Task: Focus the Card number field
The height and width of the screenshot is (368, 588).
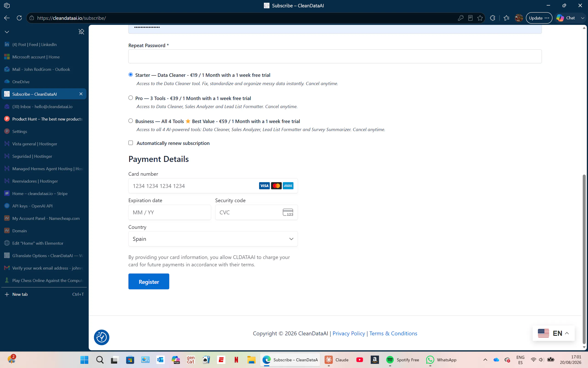Action: [x=213, y=186]
